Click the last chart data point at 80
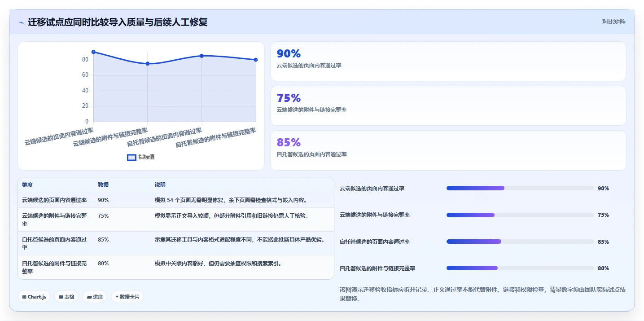The height and width of the screenshot is (321, 644). pyautogui.click(x=256, y=60)
